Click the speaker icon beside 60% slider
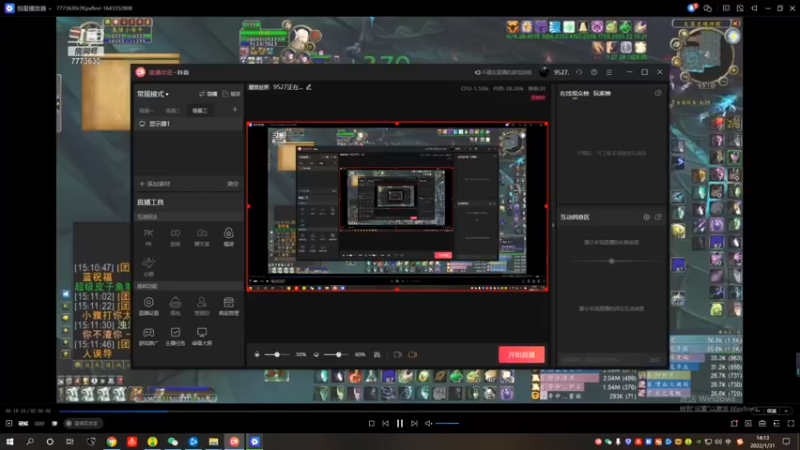The height and width of the screenshot is (450, 800). pos(316,355)
